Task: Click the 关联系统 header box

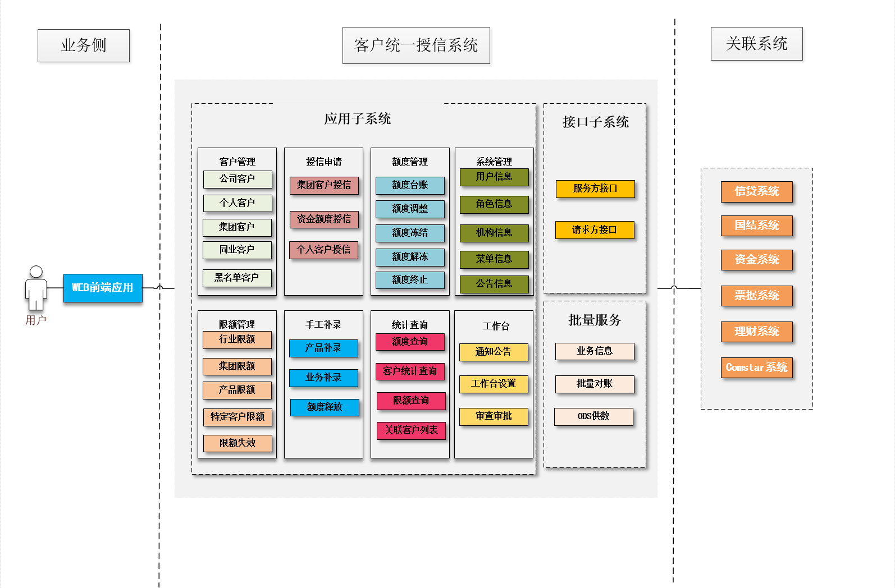Action: (756, 44)
